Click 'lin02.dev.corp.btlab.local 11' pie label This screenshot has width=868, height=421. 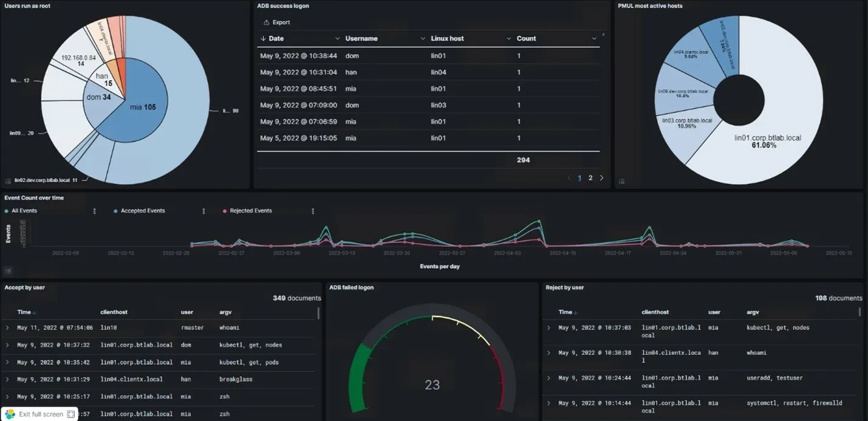click(x=46, y=180)
